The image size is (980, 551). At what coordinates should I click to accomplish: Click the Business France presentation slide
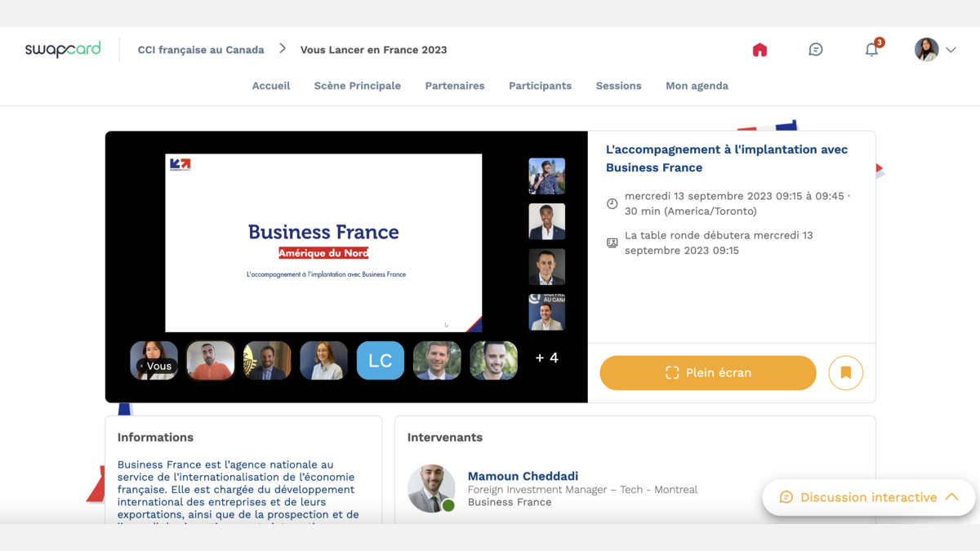[x=323, y=242]
